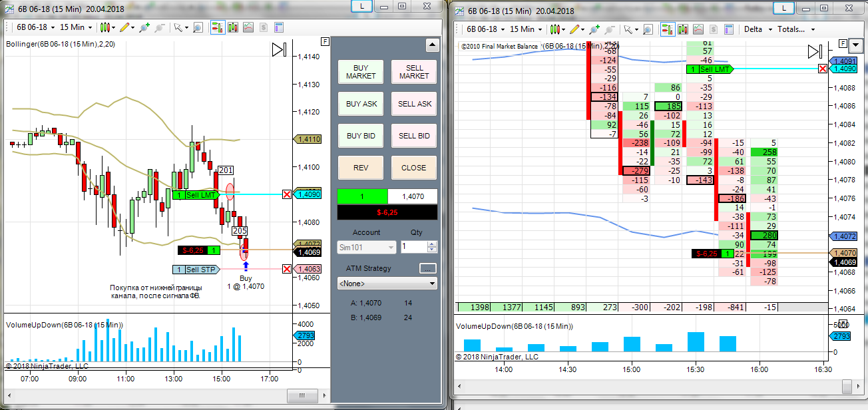
Task: Select pencil drawing tools icon in right chart window
Action: pos(574,29)
